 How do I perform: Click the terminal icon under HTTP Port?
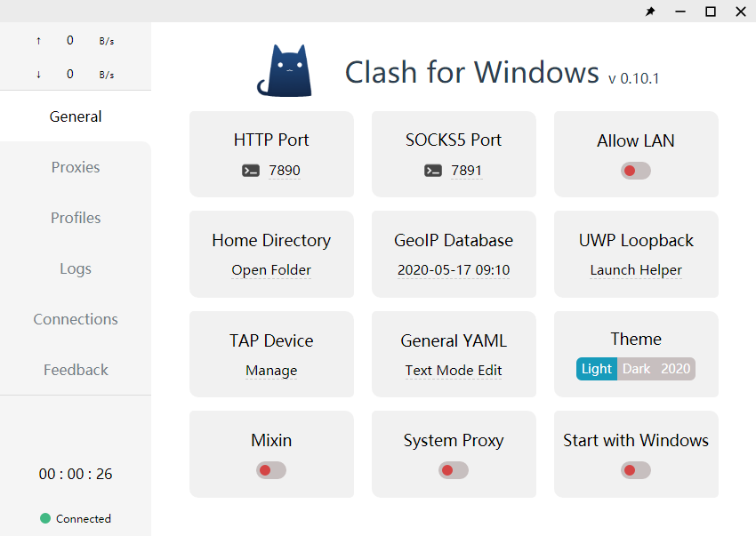pyautogui.click(x=251, y=171)
